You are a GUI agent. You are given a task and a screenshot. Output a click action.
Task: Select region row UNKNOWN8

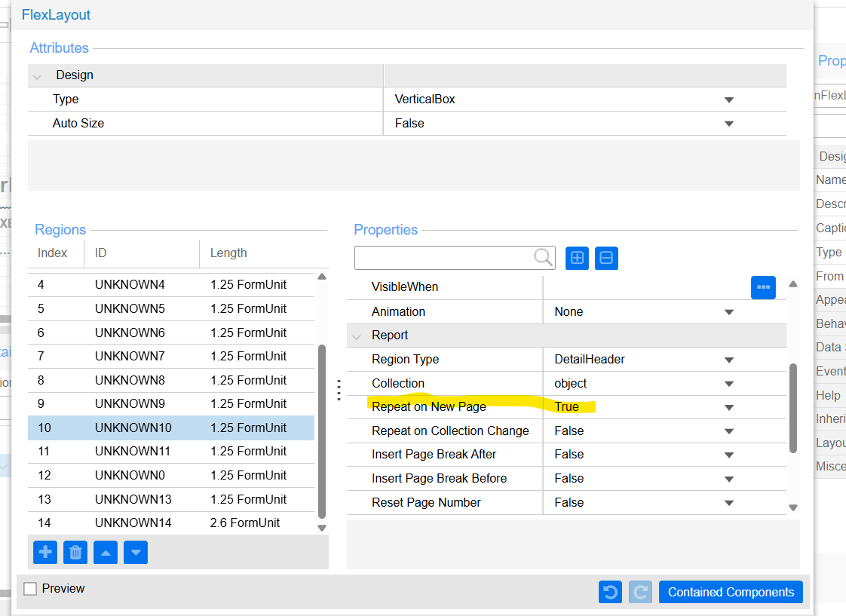click(x=171, y=380)
